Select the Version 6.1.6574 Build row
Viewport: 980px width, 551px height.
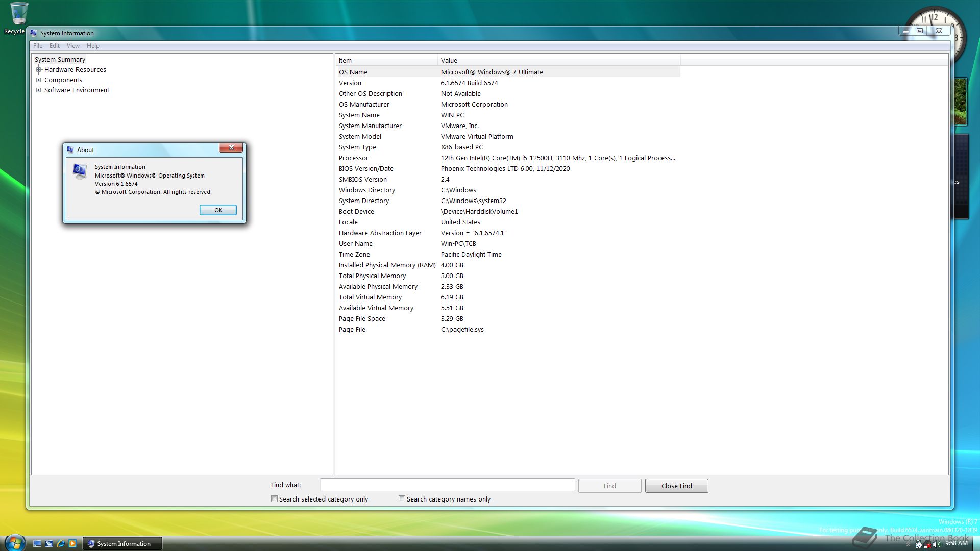(508, 83)
